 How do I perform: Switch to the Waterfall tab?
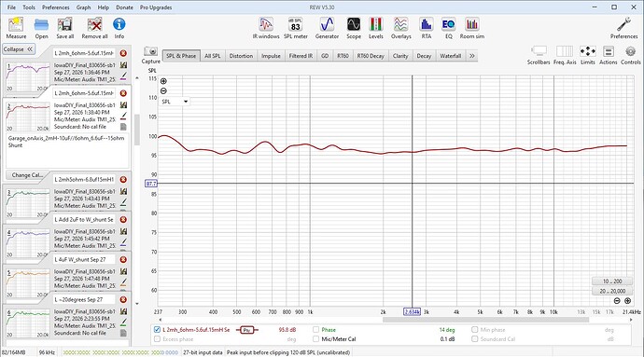click(451, 56)
